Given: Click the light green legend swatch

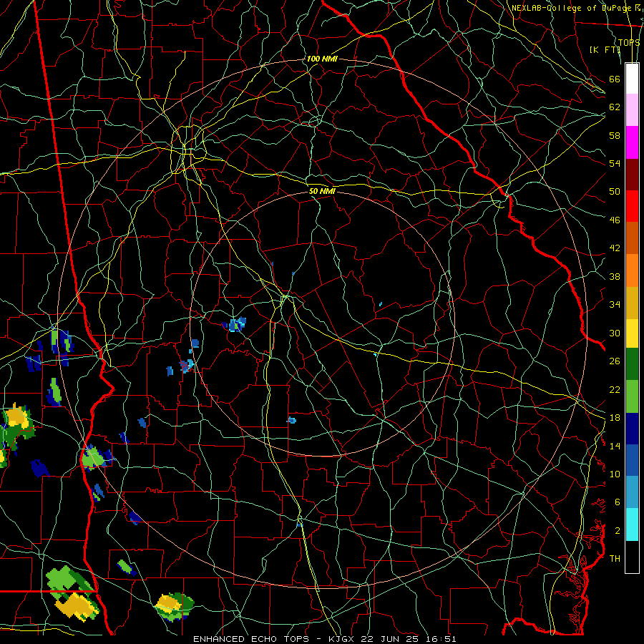Looking at the screenshot, I should [632, 396].
